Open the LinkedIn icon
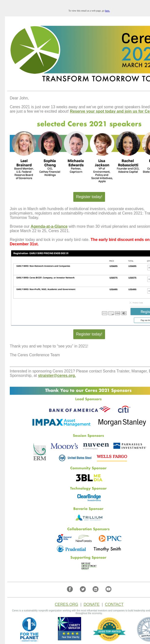This screenshot has width=150, height=644. coord(96,589)
